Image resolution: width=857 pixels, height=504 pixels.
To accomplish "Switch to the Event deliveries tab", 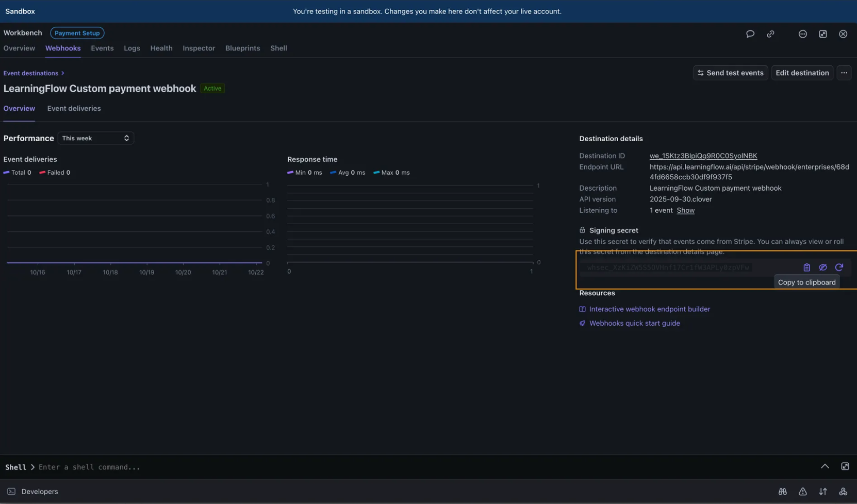I will pyautogui.click(x=74, y=108).
